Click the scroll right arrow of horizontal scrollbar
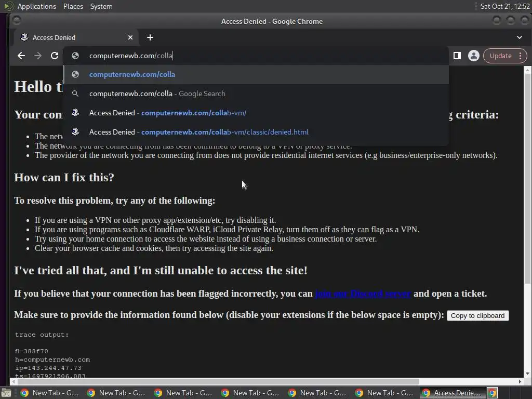This screenshot has width=532, height=399. (520, 381)
